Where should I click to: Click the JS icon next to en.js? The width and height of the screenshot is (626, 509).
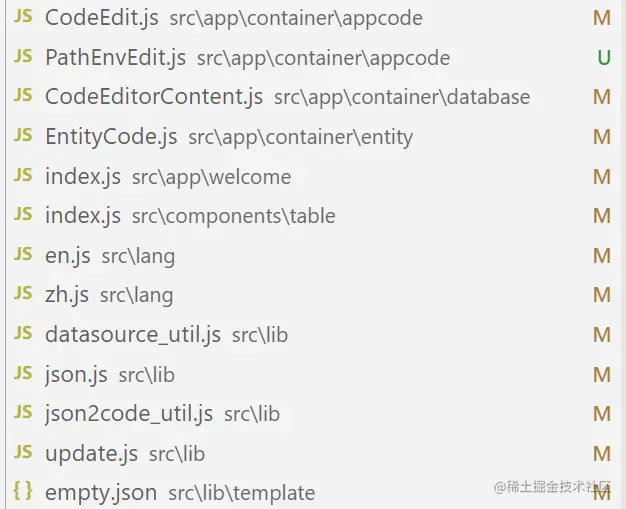coord(23,254)
